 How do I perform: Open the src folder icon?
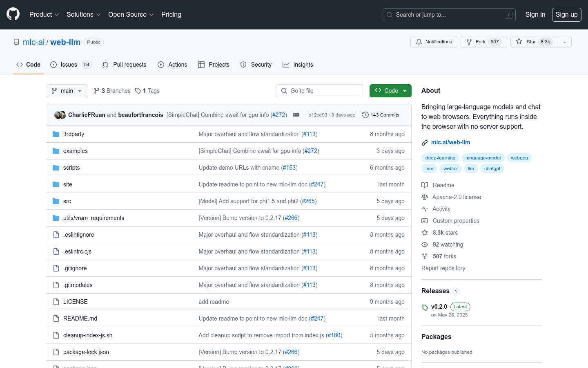[56, 201]
